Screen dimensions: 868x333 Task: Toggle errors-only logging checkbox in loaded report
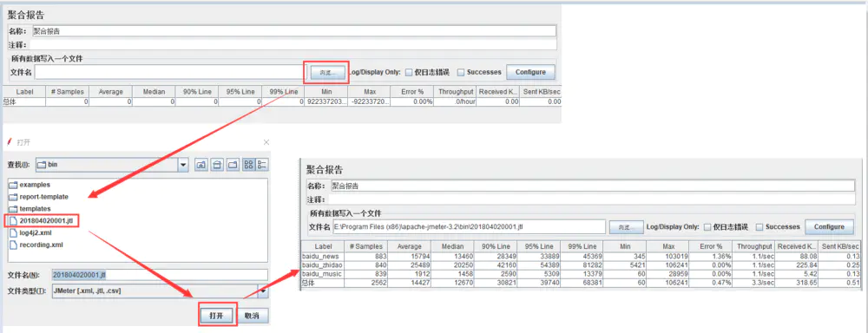(x=707, y=227)
